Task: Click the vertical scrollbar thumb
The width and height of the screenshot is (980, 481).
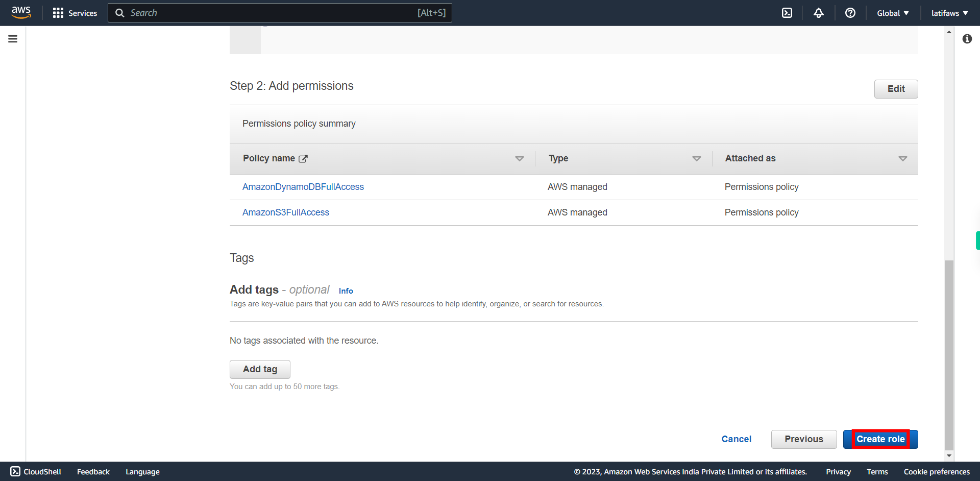Action: coord(949,355)
